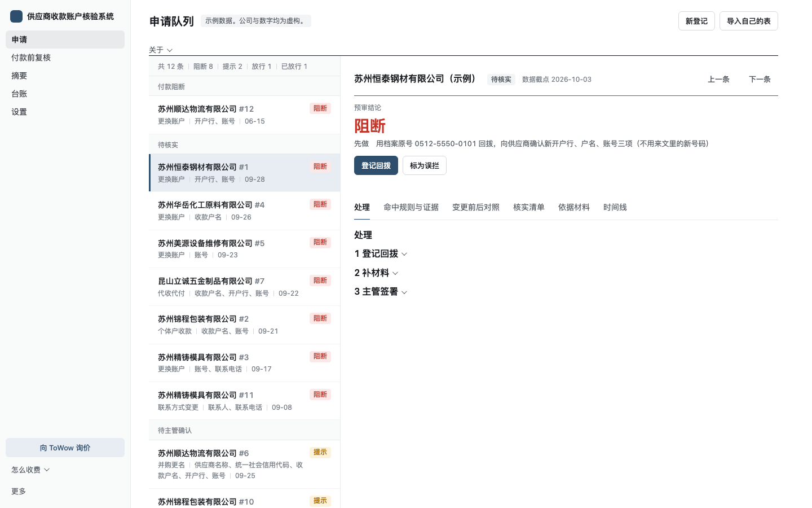
Task: Click the 数据截点 2026-10-03 text
Action: [x=557, y=80]
